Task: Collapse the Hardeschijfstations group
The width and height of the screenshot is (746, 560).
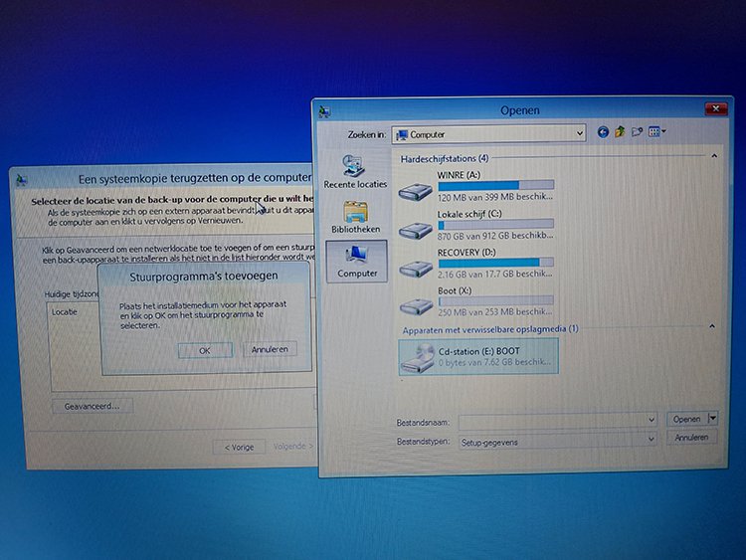Action: (714, 156)
